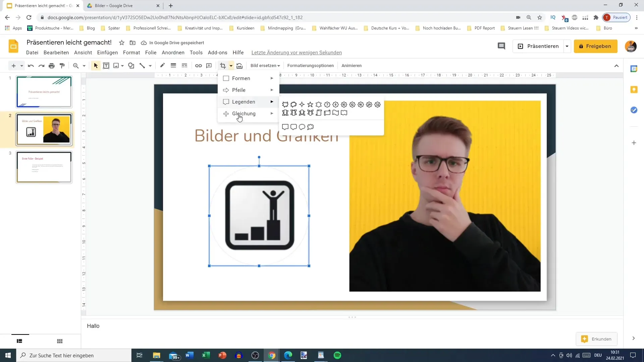Open border weight options
This screenshot has width=644, height=362.
(173, 66)
